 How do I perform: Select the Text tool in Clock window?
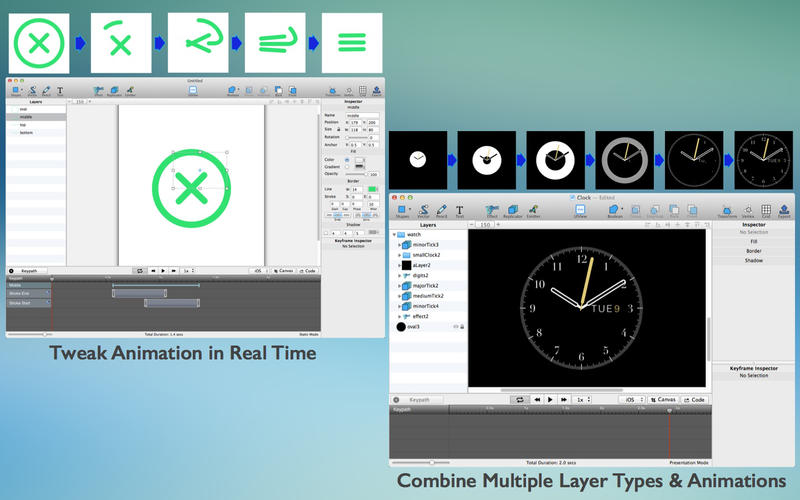(459, 211)
